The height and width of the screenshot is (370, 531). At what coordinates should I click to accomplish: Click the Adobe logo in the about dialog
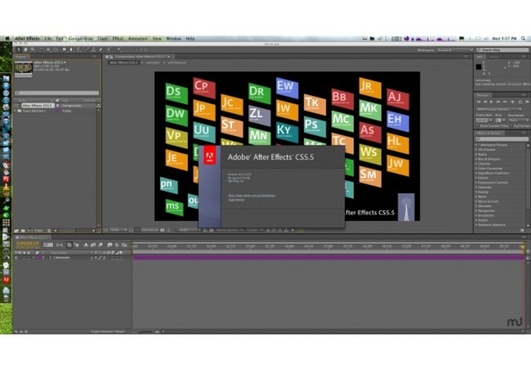[x=210, y=156]
